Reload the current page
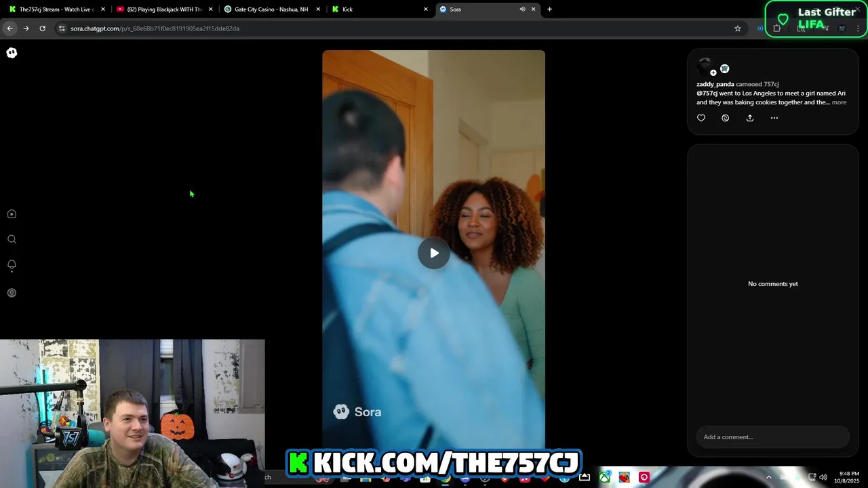 (x=42, y=28)
